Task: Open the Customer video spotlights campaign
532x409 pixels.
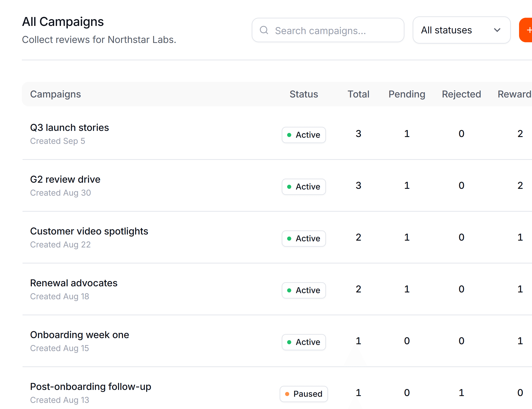Action: pos(89,231)
